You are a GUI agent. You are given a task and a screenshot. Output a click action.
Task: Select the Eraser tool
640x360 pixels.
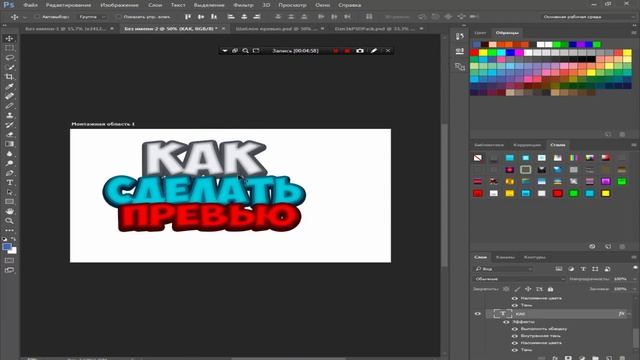point(9,134)
